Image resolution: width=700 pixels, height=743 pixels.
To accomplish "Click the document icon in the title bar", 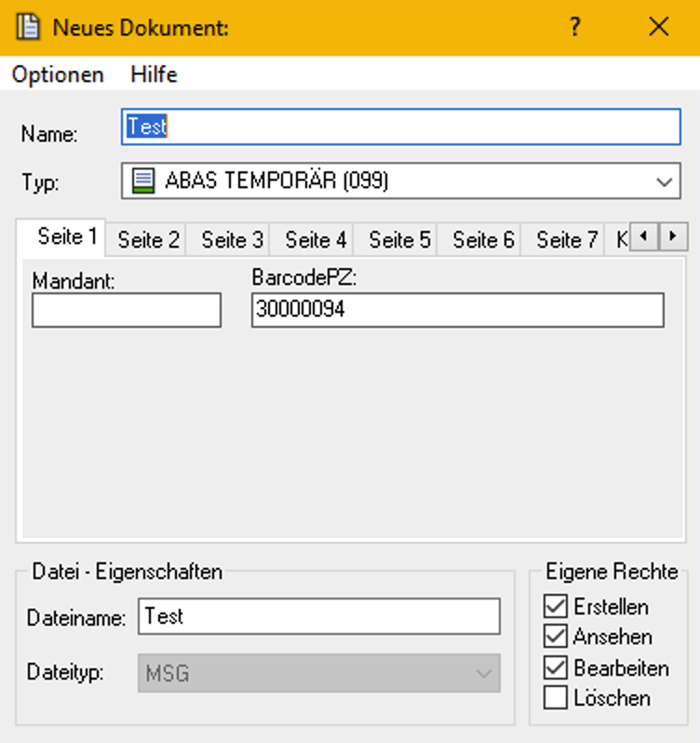I will (29, 27).
